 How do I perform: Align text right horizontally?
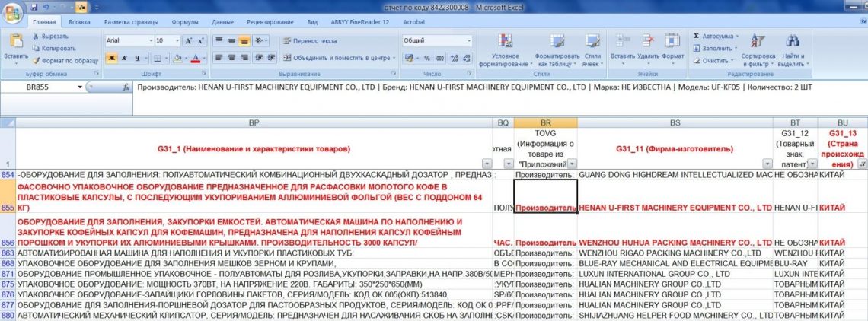[x=244, y=58]
